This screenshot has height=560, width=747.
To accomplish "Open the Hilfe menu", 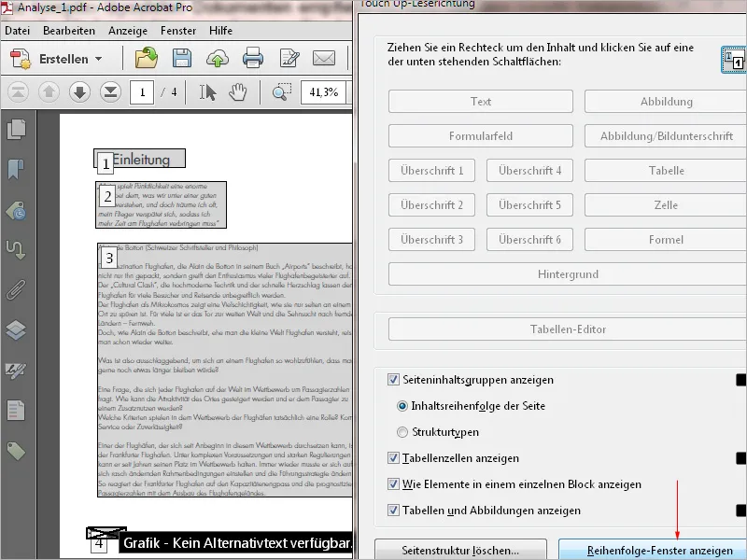I will point(220,31).
